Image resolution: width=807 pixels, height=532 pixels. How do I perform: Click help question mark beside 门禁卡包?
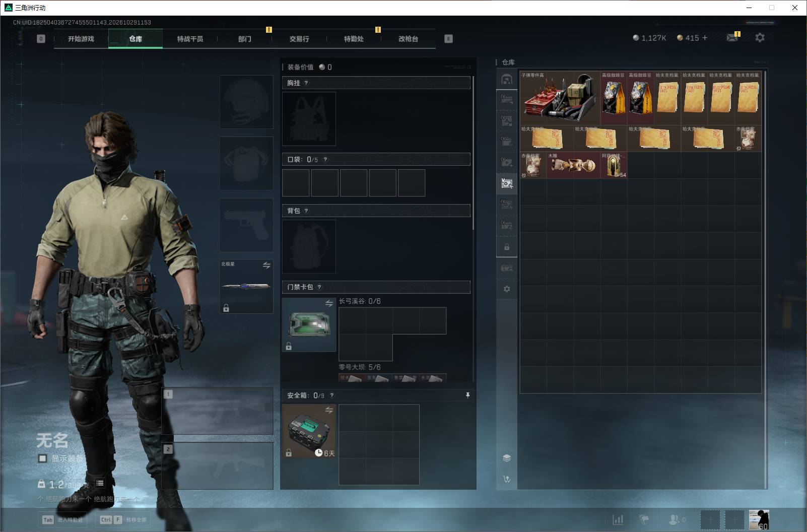tap(319, 287)
